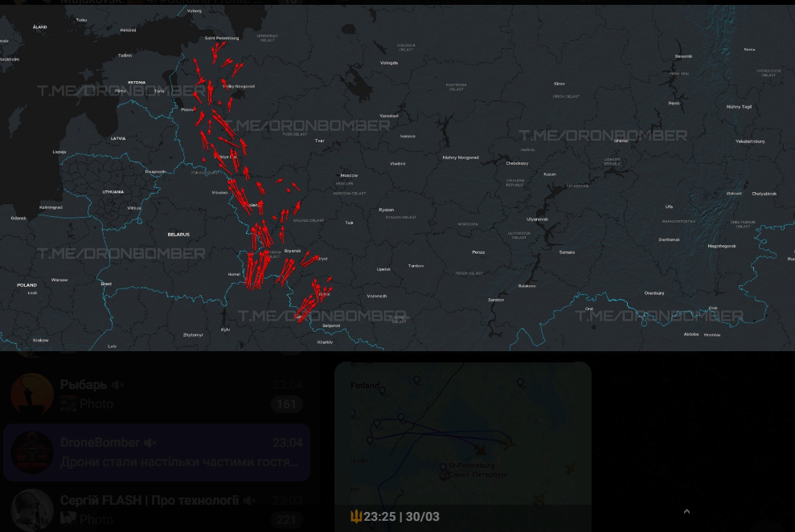Click the 221 unread badge on Сергій FLASH
This screenshot has width=795, height=532.
pyautogui.click(x=286, y=520)
